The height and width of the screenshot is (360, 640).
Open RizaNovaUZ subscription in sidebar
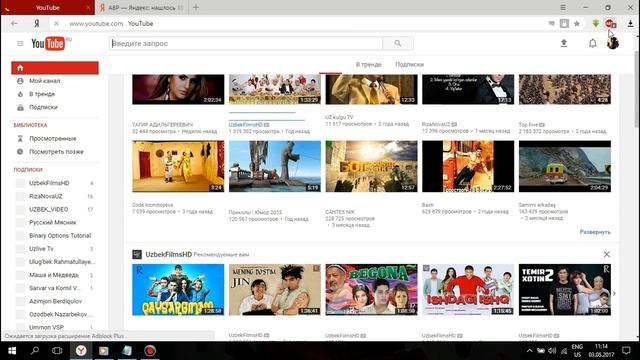(x=46, y=196)
